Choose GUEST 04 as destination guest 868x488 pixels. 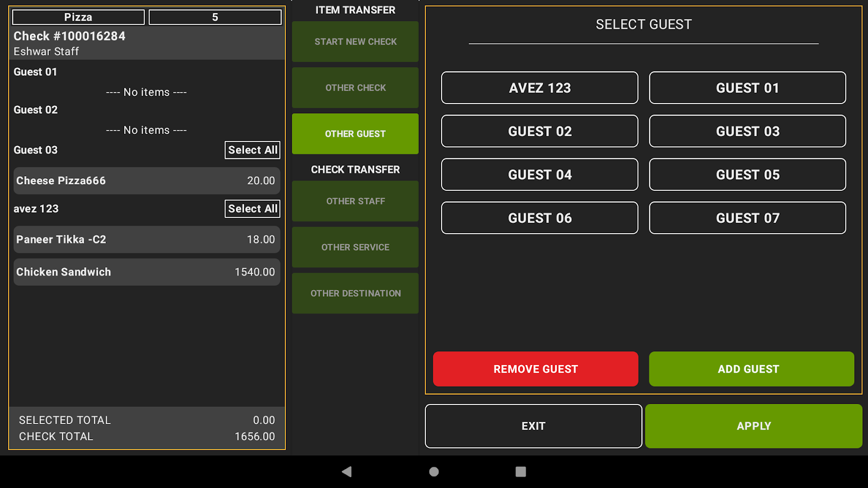click(x=540, y=175)
